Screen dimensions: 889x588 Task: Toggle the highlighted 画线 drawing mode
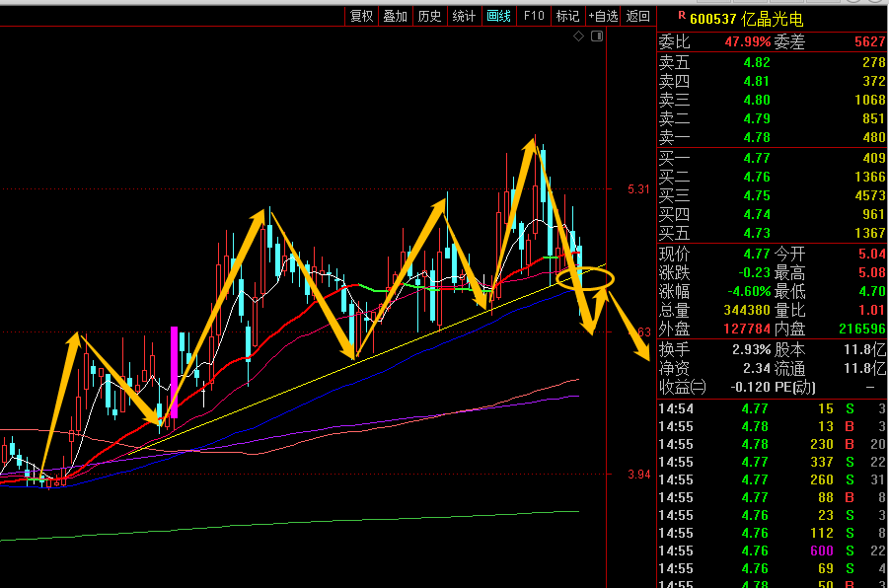coord(499,16)
